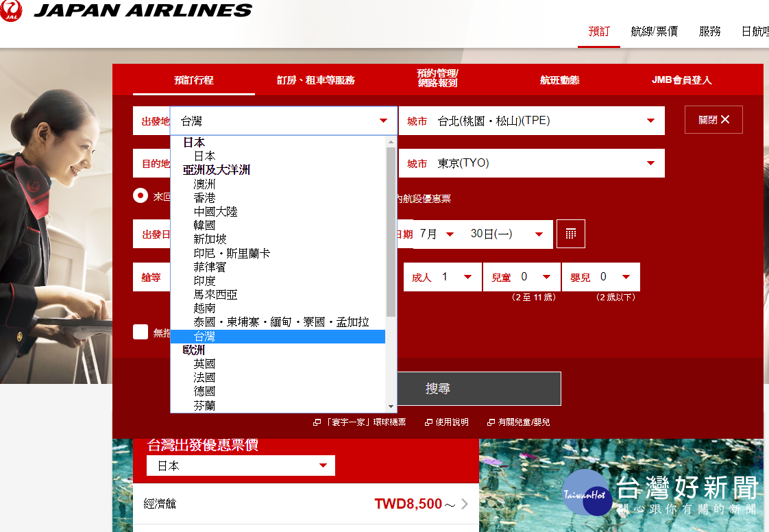Open the 成人 adult count dropdown
Screen dimensions: 769x532
(442, 277)
